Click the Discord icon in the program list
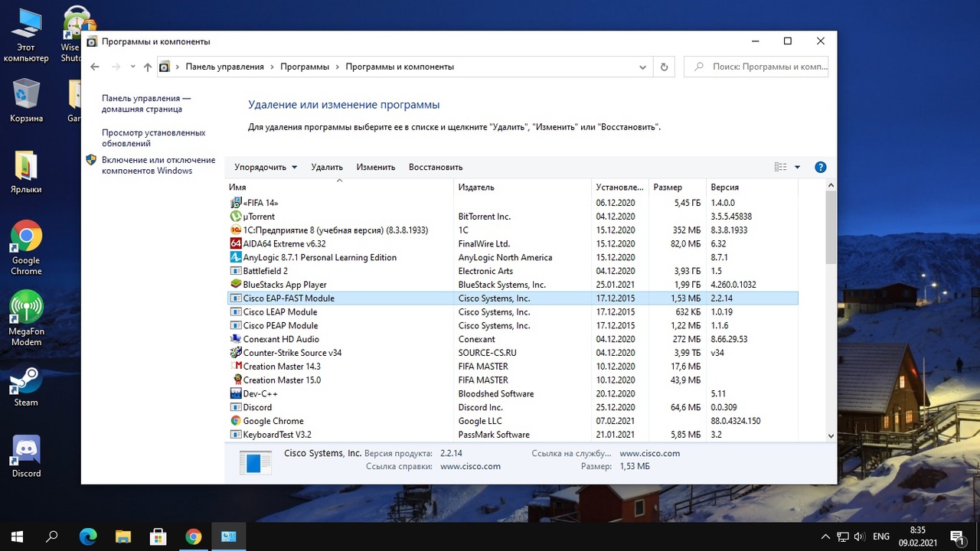 (x=236, y=407)
